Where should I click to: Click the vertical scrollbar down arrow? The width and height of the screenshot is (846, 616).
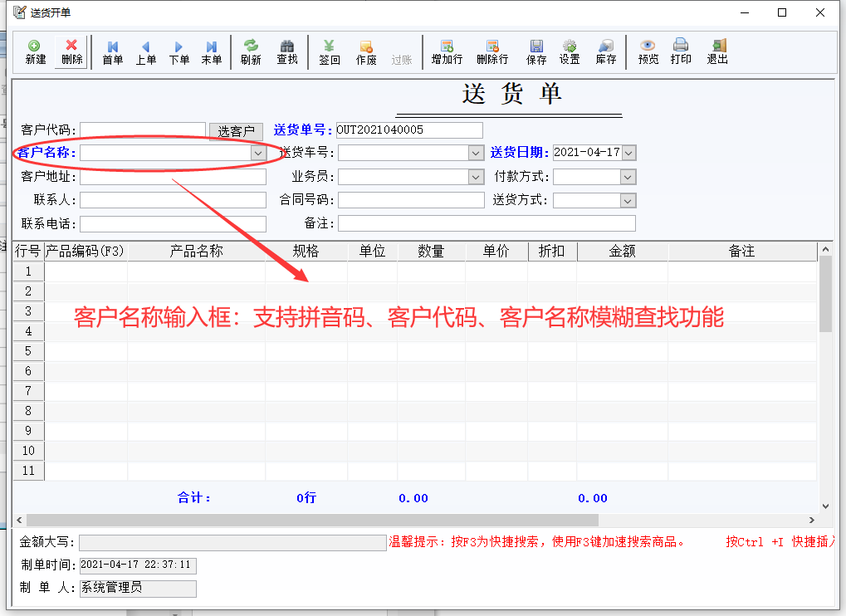(x=825, y=506)
